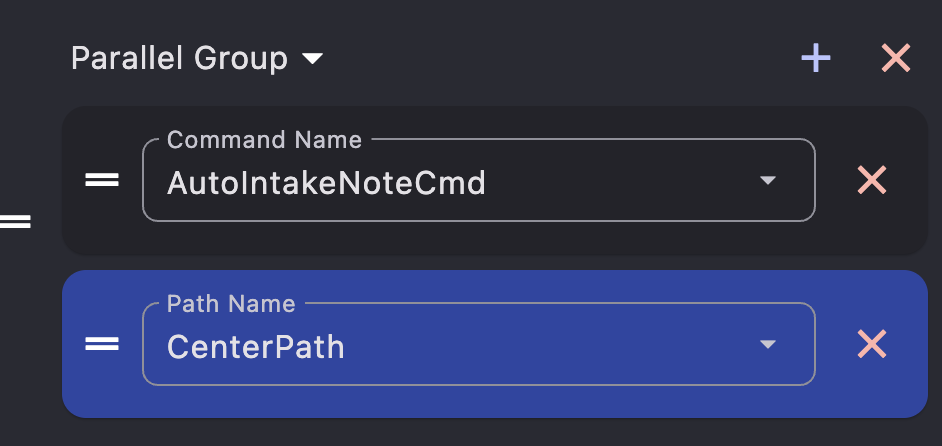The image size is (942, 446).
Task: Select the Command Name field label
Action: point(264,140)
